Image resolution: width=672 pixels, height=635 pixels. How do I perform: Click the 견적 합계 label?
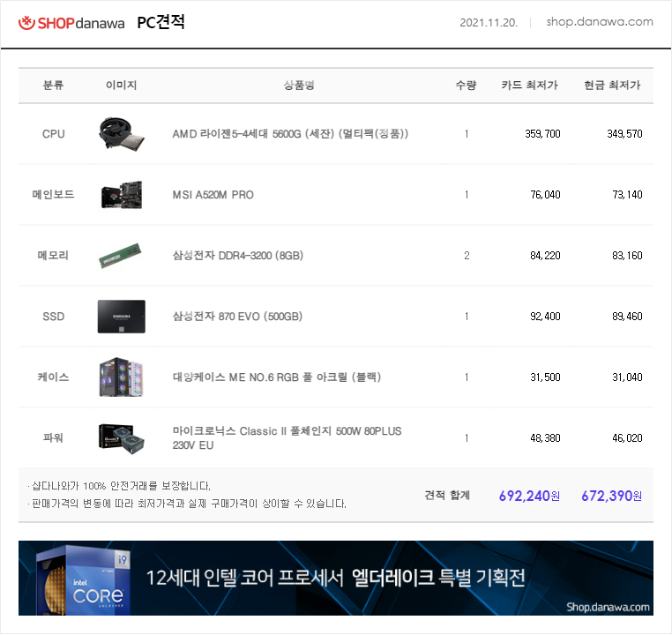[x=447, y=496]
